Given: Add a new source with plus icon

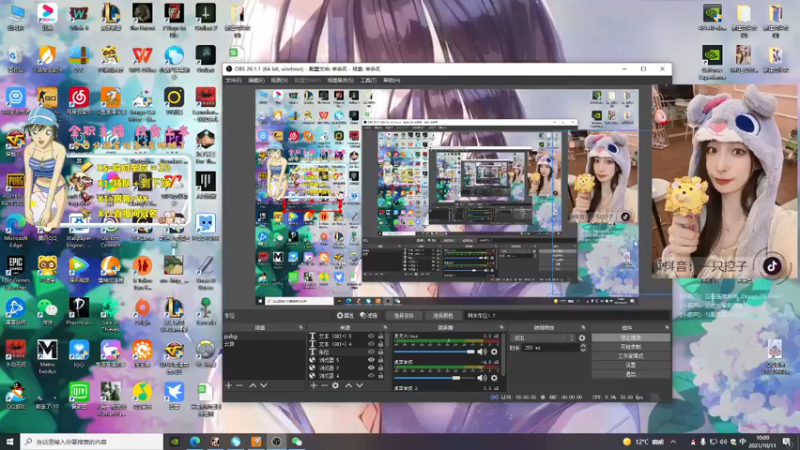Looking at the screenshot, I should tap(312, 385).
